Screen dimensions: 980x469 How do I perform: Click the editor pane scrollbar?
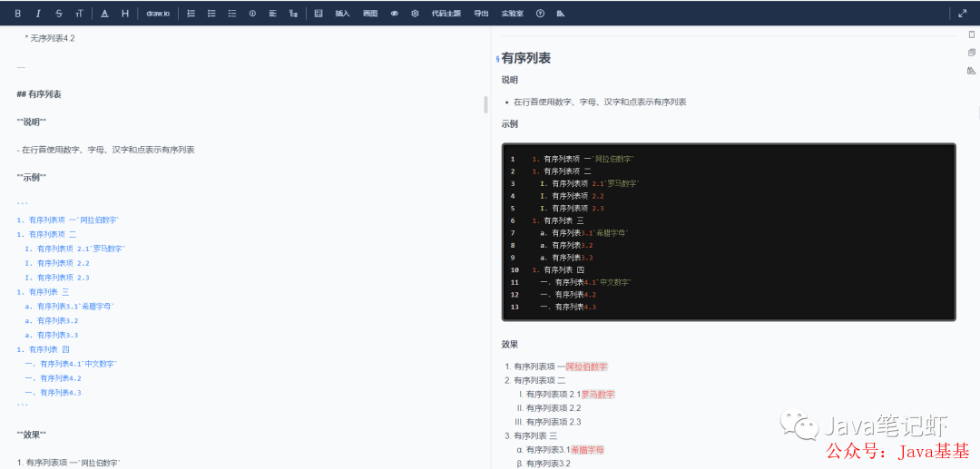point(485,105)
